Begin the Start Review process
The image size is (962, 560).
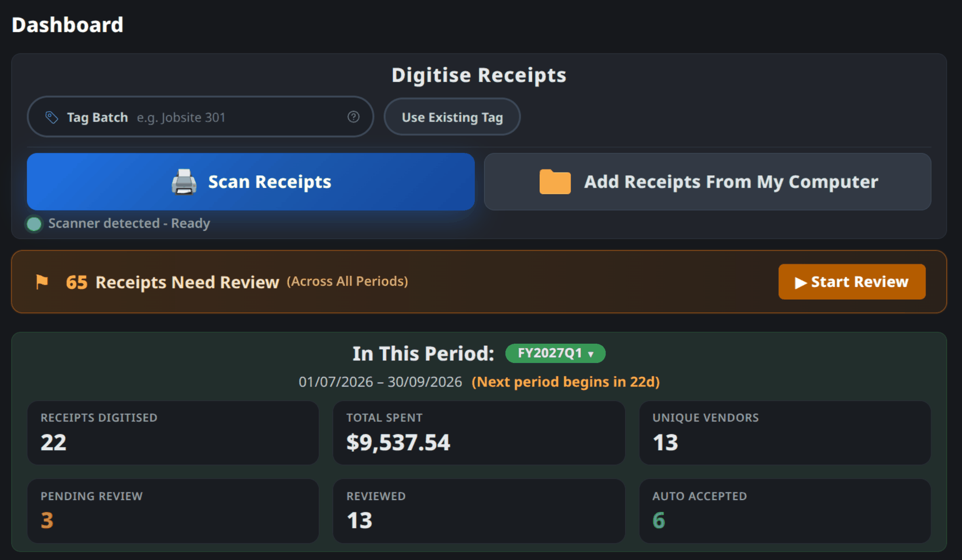tap(852, 282)
